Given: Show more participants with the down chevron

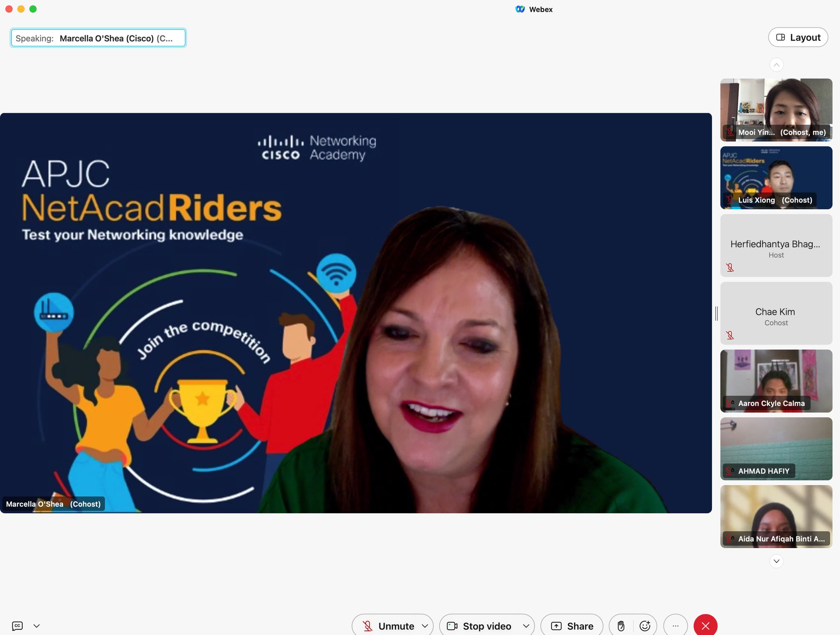Looking at the screenshot, I should pos(776,561).
